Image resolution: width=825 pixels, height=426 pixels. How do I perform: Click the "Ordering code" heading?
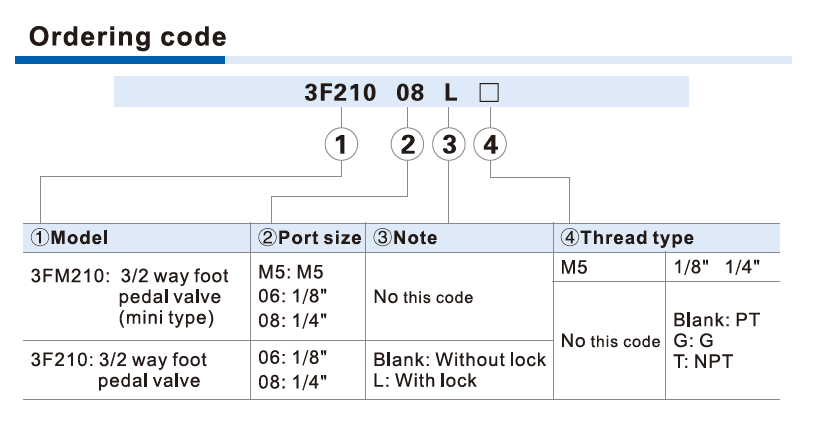(x=128, y=38)
